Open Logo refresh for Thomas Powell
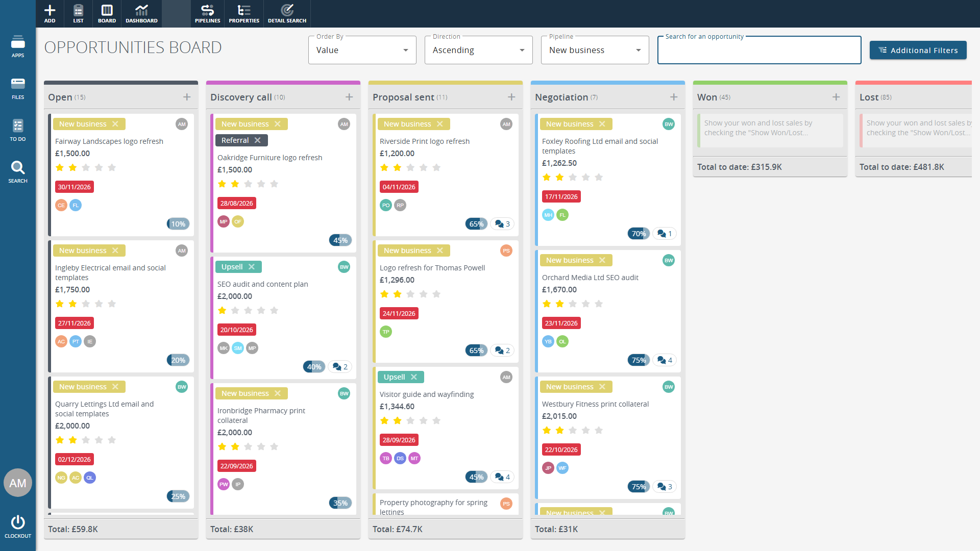 pyautogui.click(x=432, y=268)
